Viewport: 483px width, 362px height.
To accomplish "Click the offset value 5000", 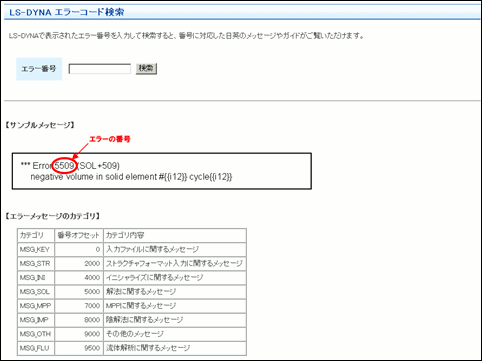I will (92, 292).
